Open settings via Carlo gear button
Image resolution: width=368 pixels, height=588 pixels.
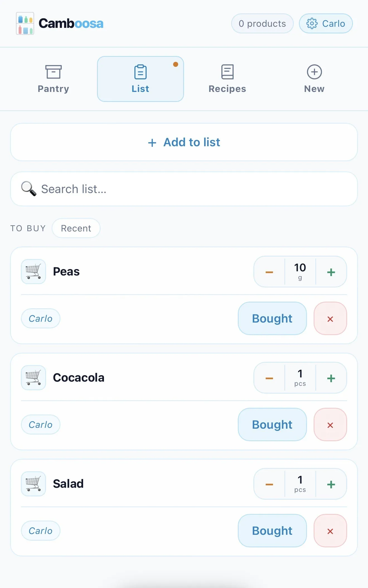(x=326, y=23)
